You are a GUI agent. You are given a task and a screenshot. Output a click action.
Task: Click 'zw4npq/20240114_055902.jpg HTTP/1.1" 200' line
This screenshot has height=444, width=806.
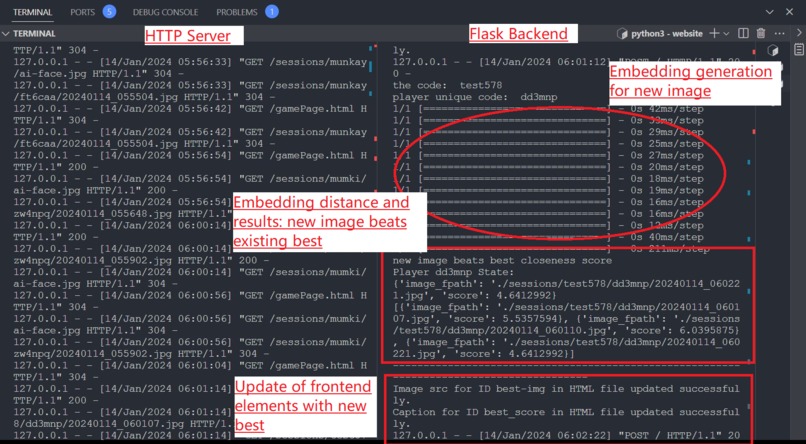pyautogui.click(x=141, y=261)
